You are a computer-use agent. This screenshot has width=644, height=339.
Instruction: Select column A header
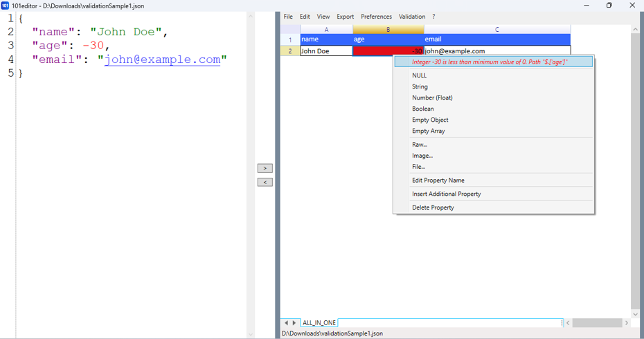(327, 30)
